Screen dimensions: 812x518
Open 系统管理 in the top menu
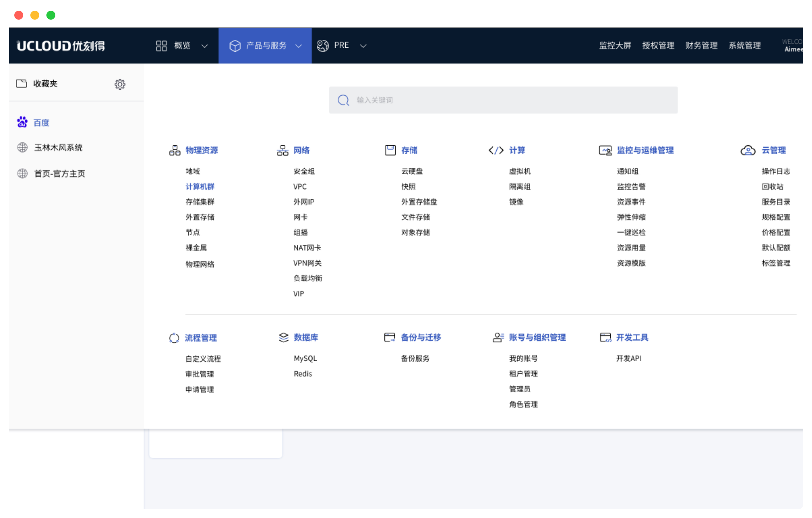(x=745, y=45)
